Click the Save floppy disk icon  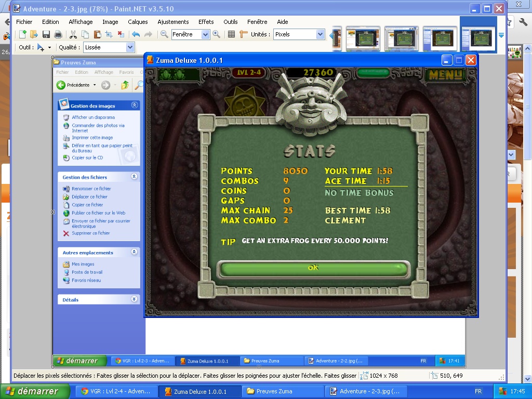[x=46, y=34]
